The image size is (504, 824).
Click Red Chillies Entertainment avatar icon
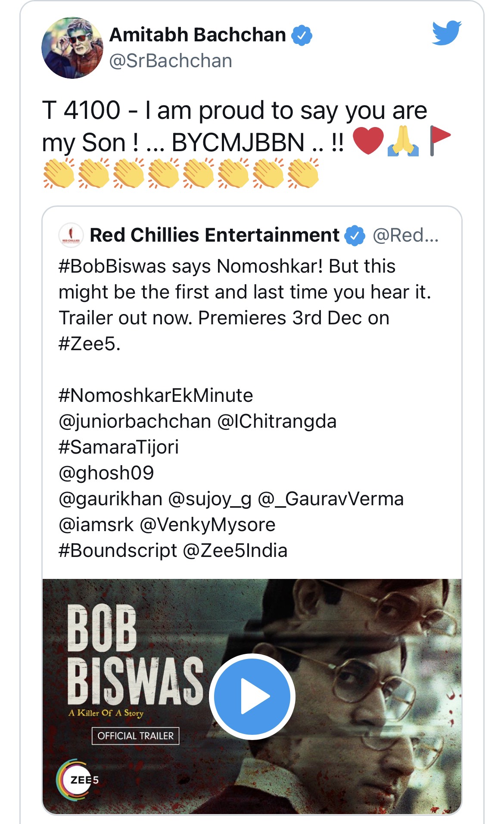coord(71,235)
